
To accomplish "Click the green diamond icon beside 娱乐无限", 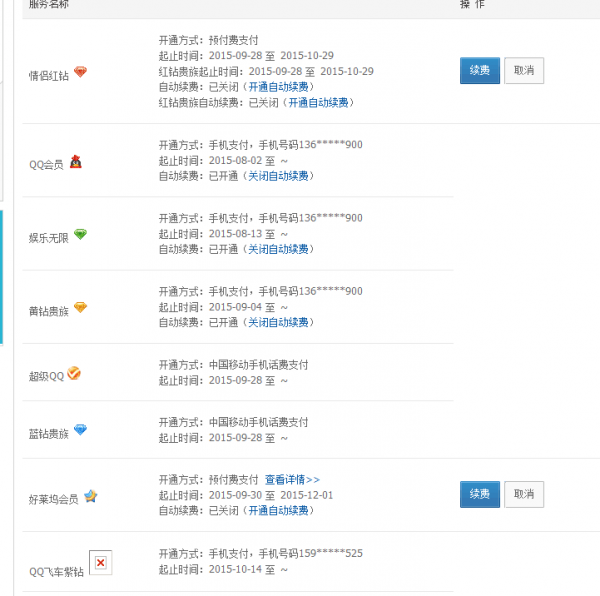I will pos(80,234).
